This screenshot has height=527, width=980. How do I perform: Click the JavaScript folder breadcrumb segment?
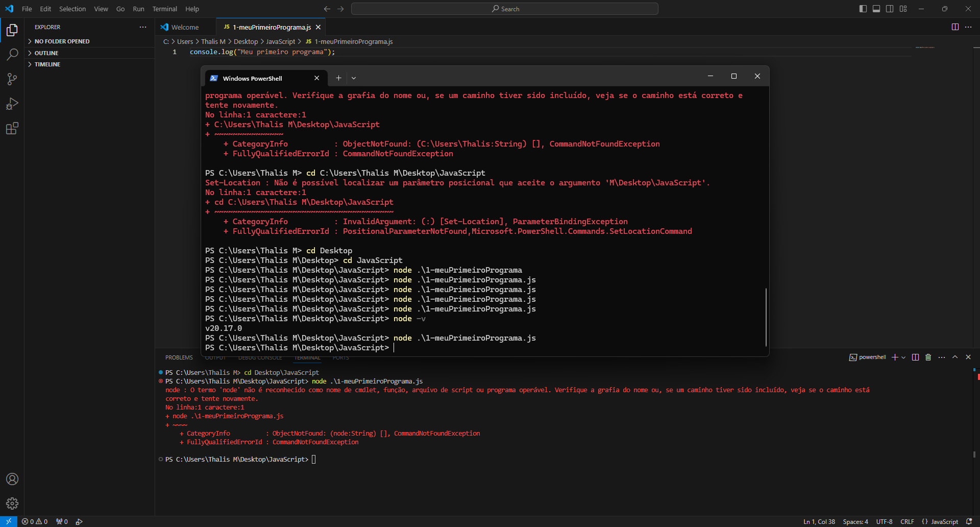280,42
